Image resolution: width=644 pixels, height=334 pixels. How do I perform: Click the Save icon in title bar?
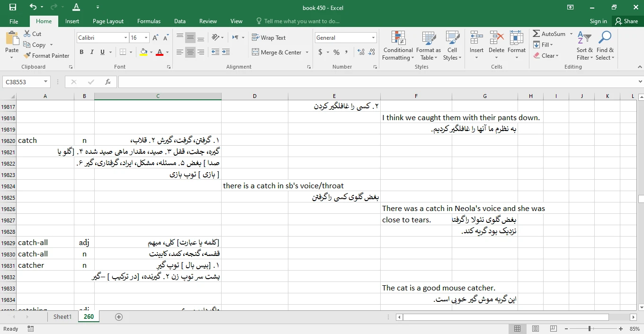point(13,7)
